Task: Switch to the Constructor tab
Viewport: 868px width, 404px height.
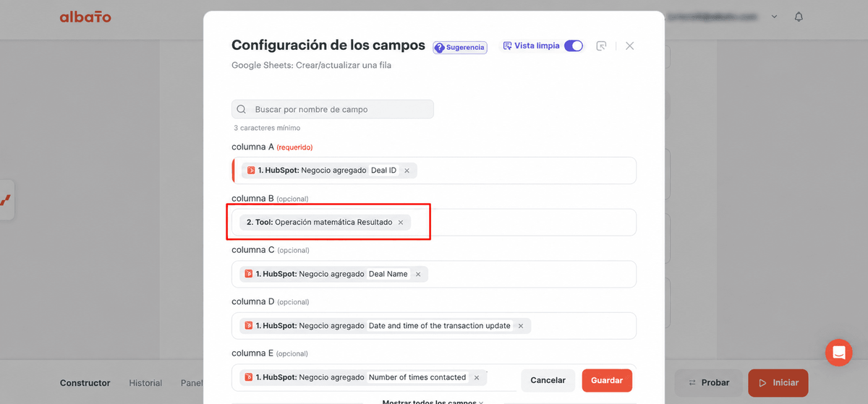Action: pos(85,383)
